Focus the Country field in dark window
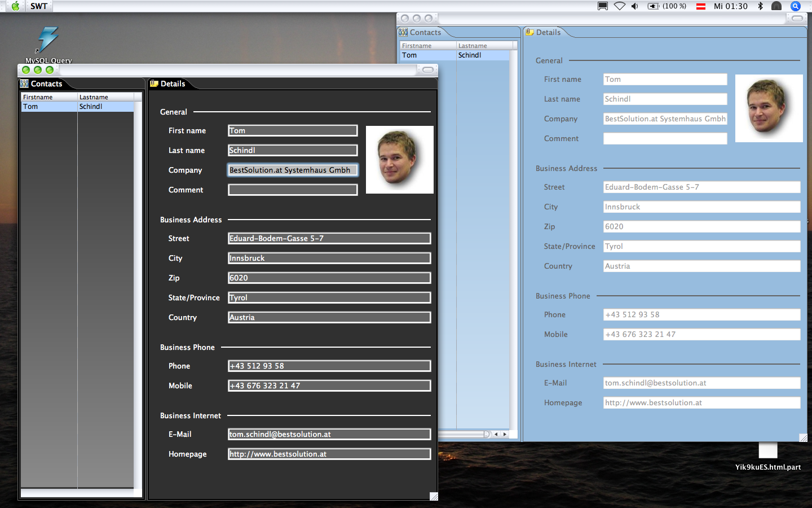 [x=329, y=318]
